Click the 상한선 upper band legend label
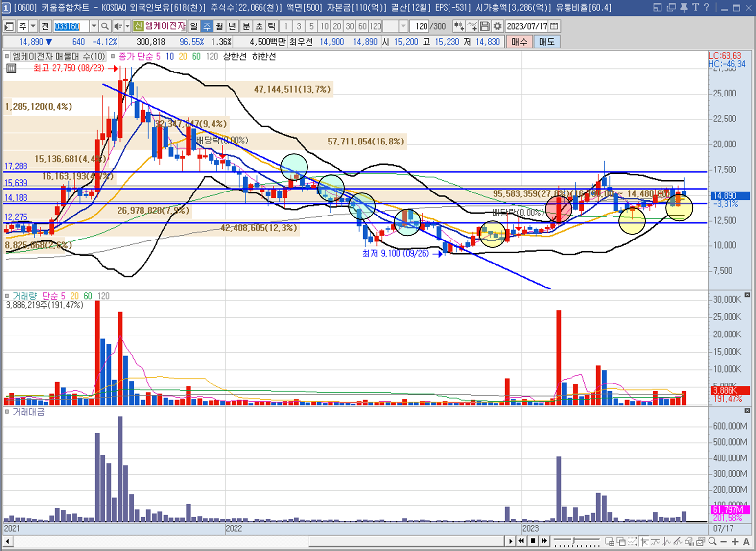 click(x=235, y=56)
